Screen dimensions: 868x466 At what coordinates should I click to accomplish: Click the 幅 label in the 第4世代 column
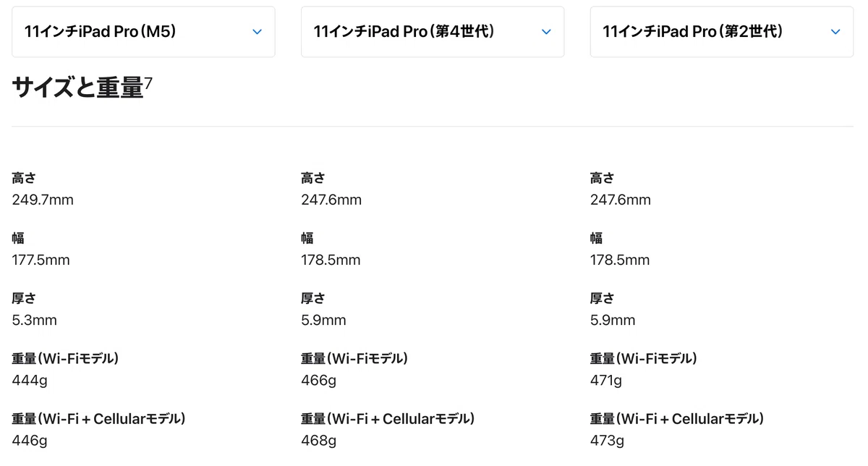[x=307, y=238]
